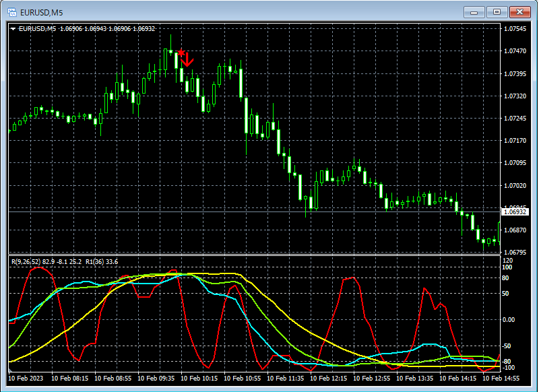Click the indicator label R(9,26,52) 82.9 -8.1 25.2

point(46,262)
